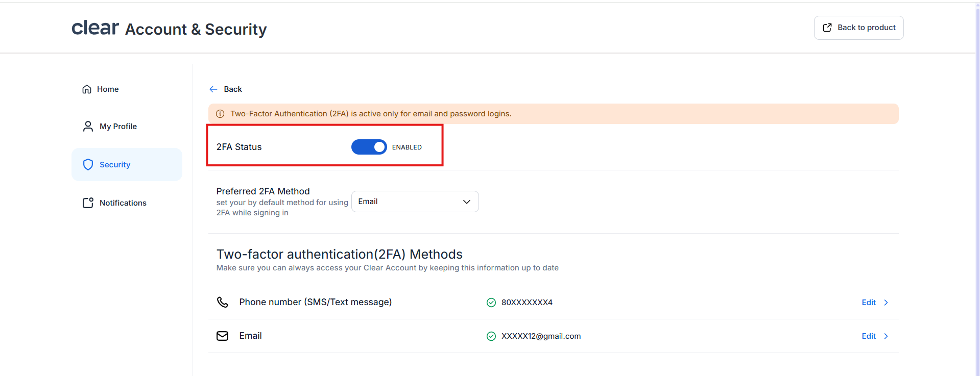The height and width of the screenshot is (376, 980).
Task: Click the phone handset icon
Action: point(223,302)
